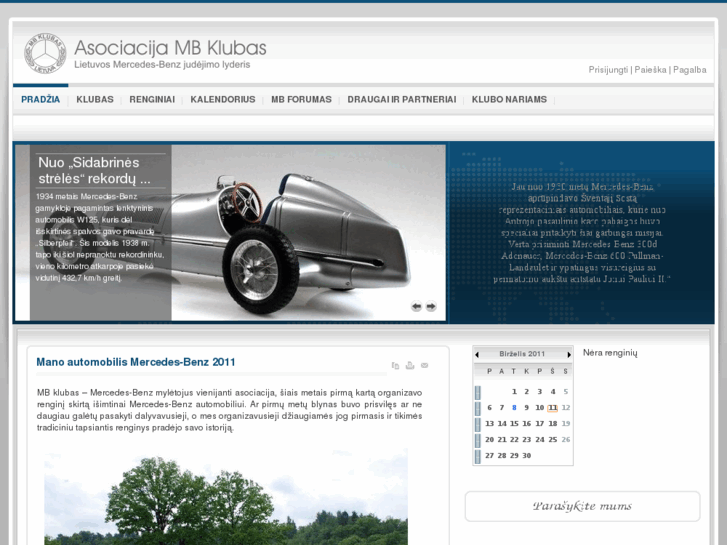Screen dimensions: 727x545
Task: Select first week bar in calendar
Action: (478, 392)
